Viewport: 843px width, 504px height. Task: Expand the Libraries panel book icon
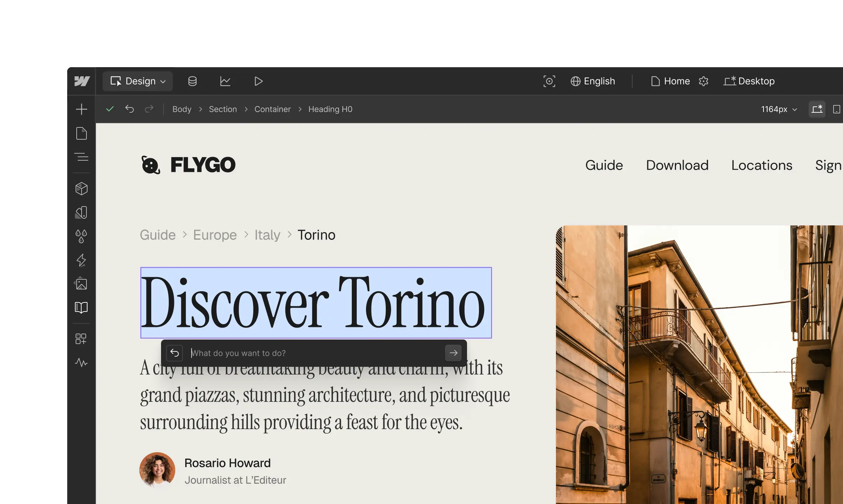pyautogui.click(x=81, y=307)
